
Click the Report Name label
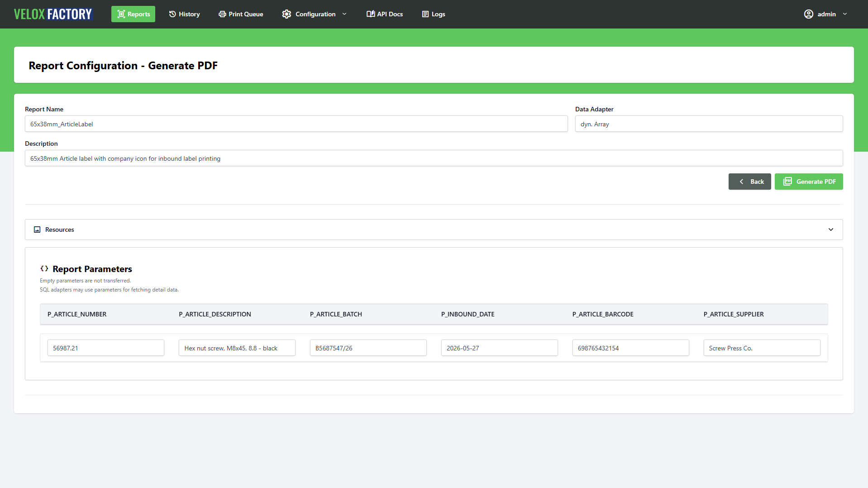point(44,109)
